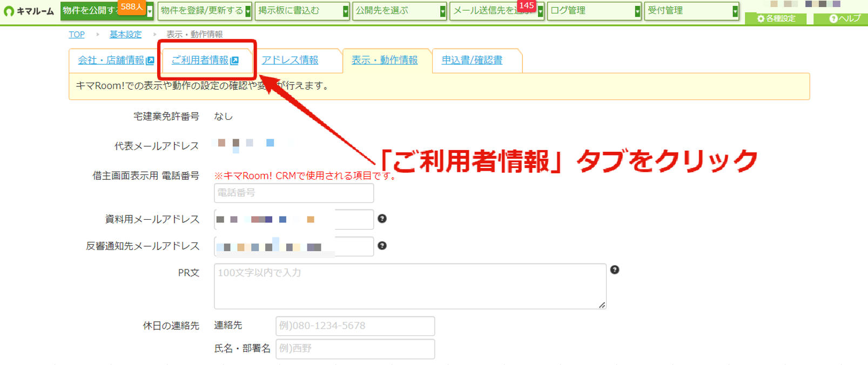Expand the 掲示板に書込む dropdown arrow
The image size is (868, 365).
point(346,11)
